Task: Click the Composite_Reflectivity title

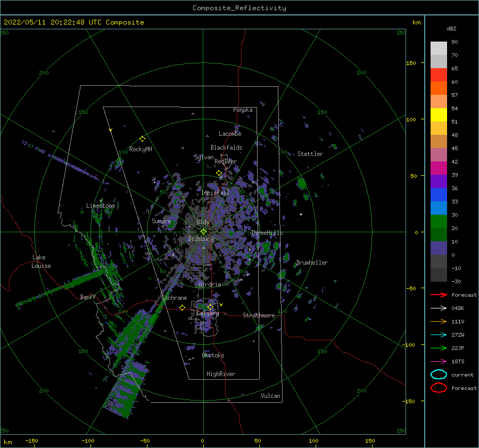Action: (x=240, y=8)
